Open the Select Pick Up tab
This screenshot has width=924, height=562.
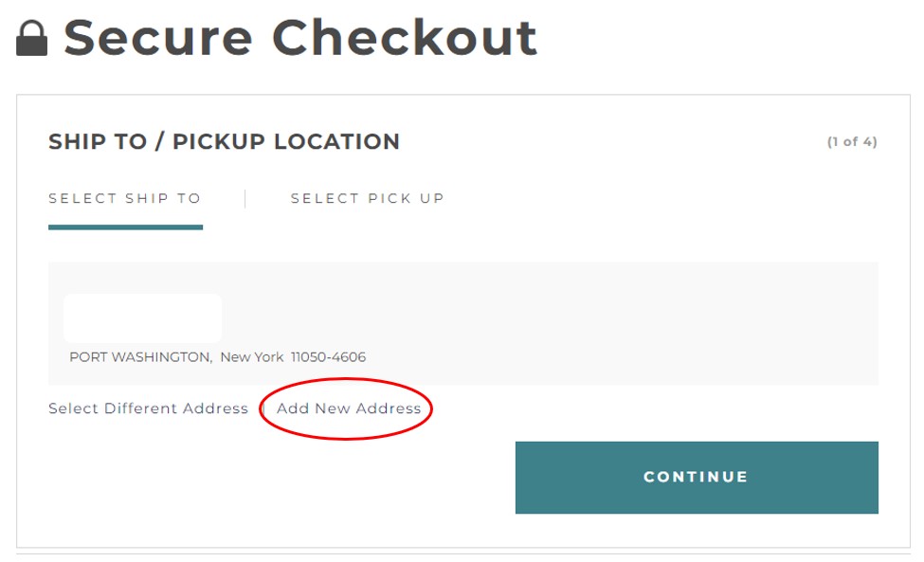tap(367, 199)
